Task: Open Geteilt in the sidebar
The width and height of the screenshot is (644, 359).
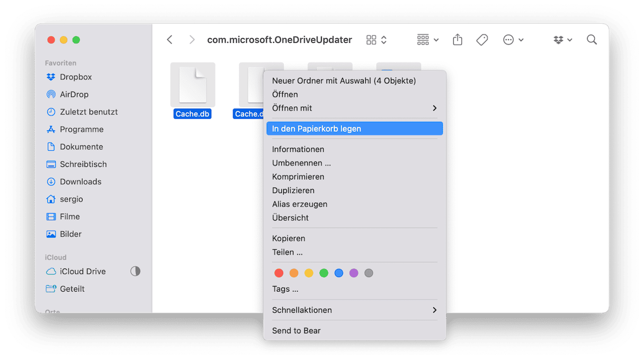Action: (x=65, y=289)
